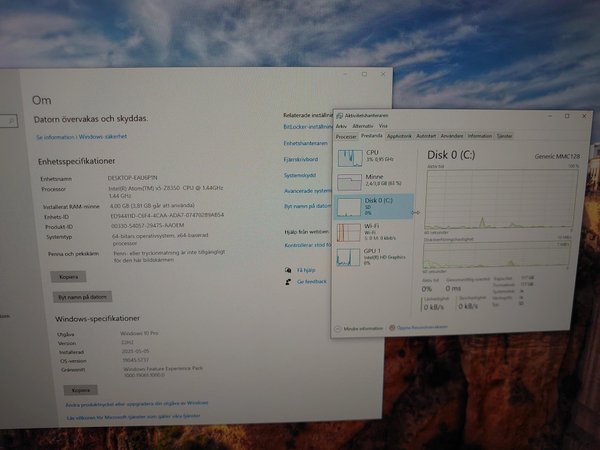Click the Ge feedback icon
600x450 pixels.
tap(289, 282)
